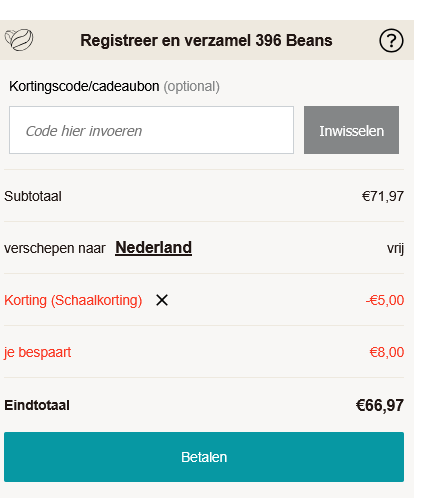Click the Eindtotaal amount €66,97
425x498 pixels.
[x=380, y=405]
